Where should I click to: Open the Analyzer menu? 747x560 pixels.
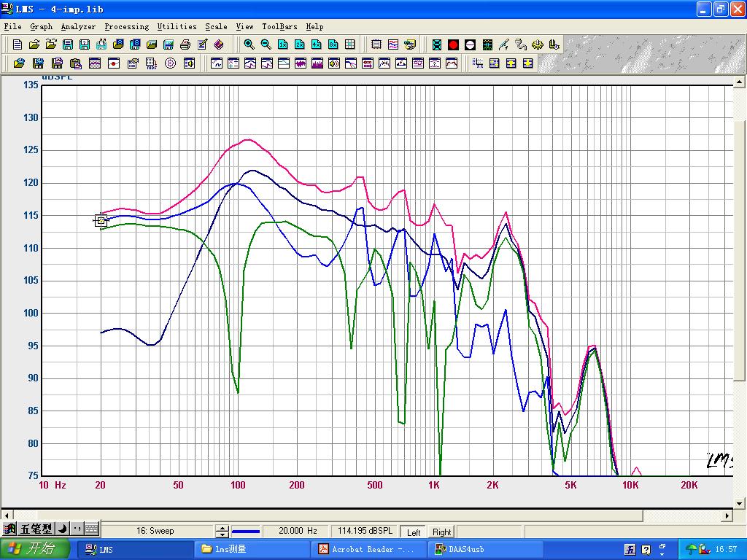pyautogui.click(x=78, y=26)
